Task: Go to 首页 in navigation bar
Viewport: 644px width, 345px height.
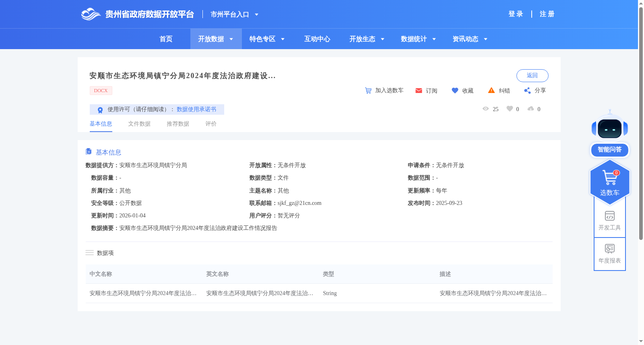Action: point(166,39)
